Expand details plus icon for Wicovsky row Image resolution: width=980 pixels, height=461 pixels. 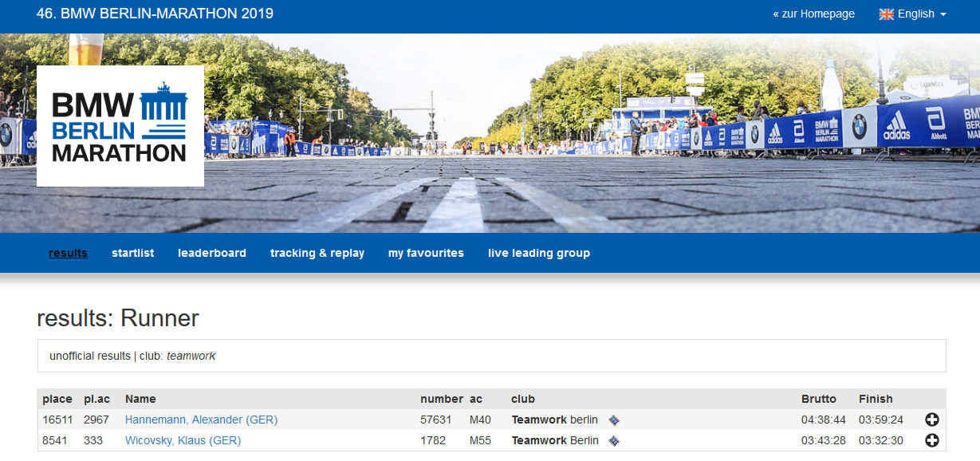[x=931, y=440]
